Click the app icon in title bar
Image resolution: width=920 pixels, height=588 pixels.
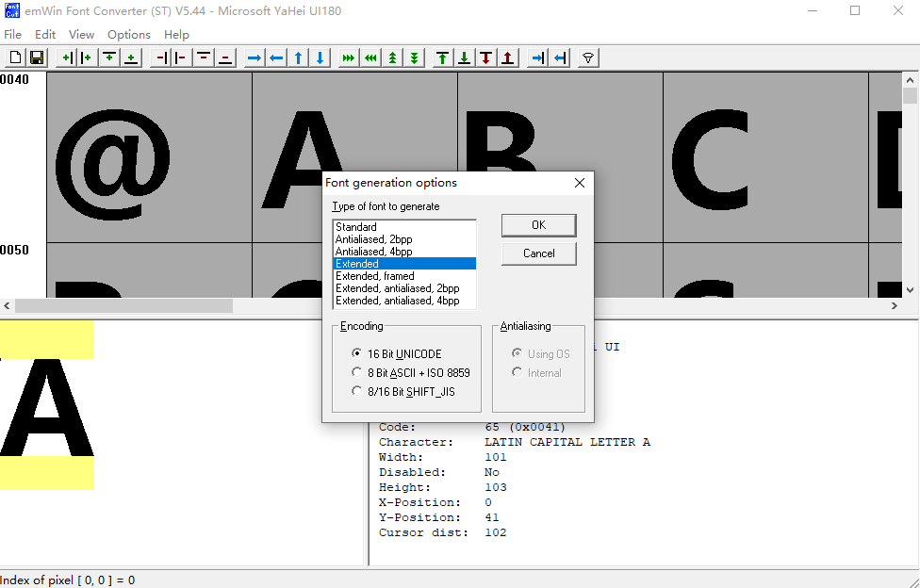(11, 10)
